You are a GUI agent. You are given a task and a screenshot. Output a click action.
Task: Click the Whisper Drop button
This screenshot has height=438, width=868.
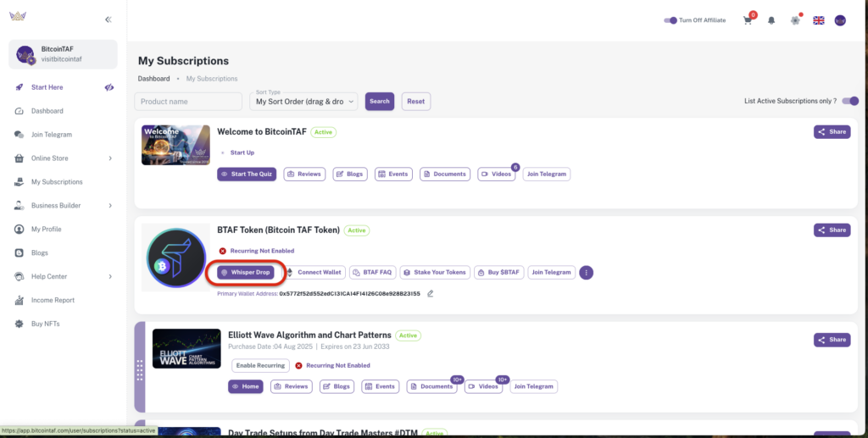[x=246, y=273]
